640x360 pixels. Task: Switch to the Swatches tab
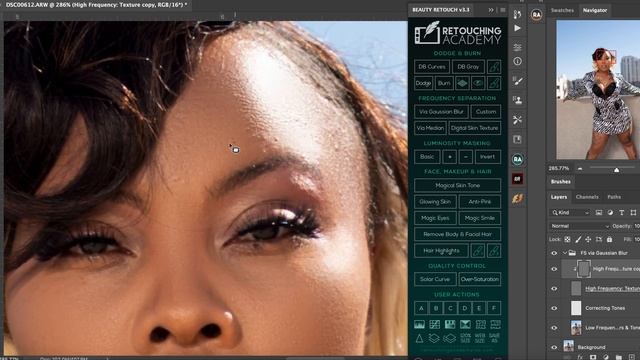[562, 10]
